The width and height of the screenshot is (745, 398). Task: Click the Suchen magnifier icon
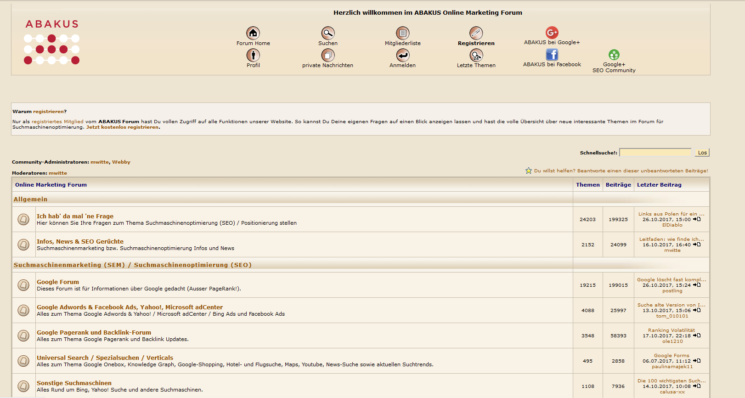327,33
